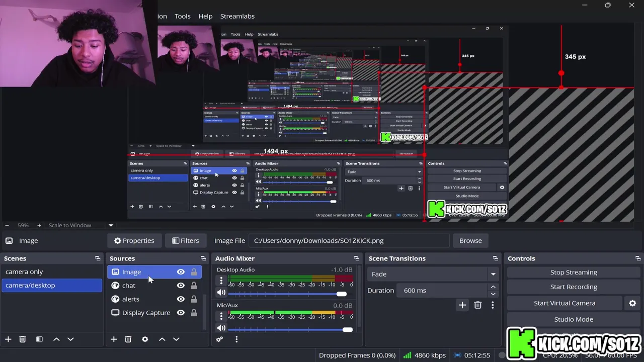Open the Help menu
This screenshot has height=362, width=644.
pyautogui.click(x=205, y=16)
